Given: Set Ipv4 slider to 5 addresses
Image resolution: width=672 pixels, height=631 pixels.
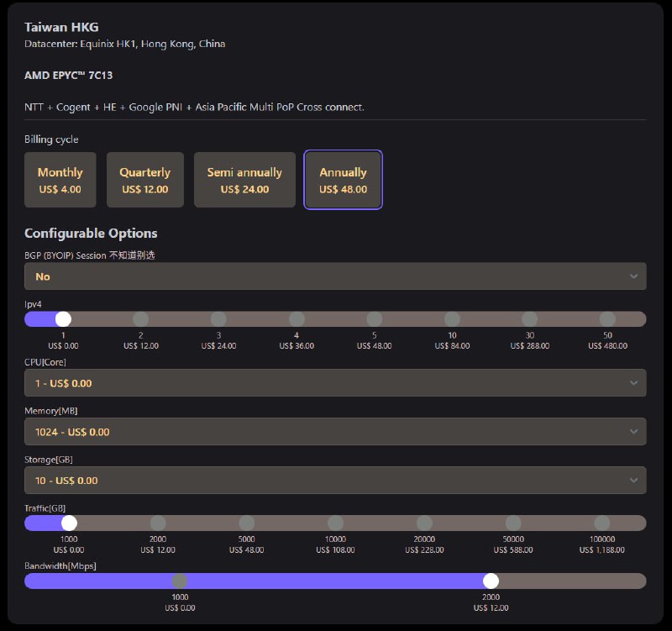Looking at the screenshot, I should (x=375, y=319).
